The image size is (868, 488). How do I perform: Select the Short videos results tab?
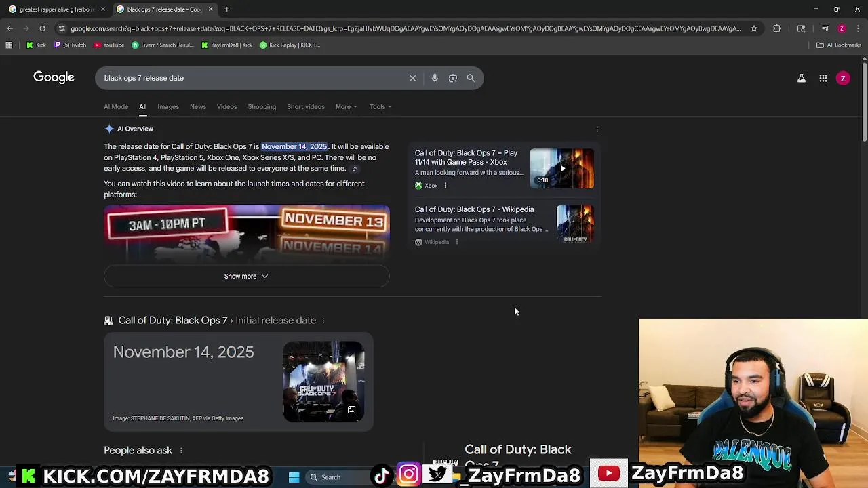(306, 106)
